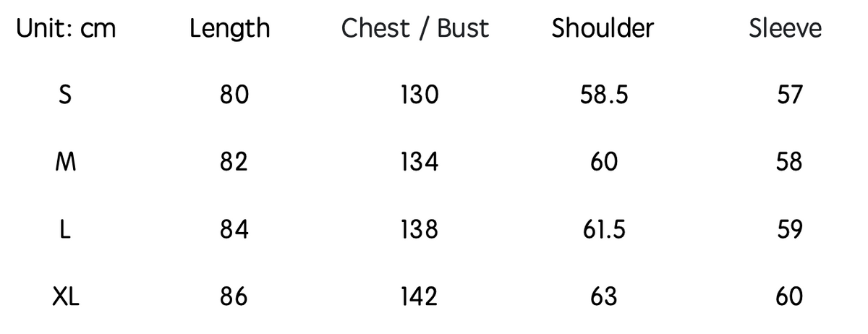868x334 pixels.
Task: Click the Length column header
Action: tap(229, 29)
